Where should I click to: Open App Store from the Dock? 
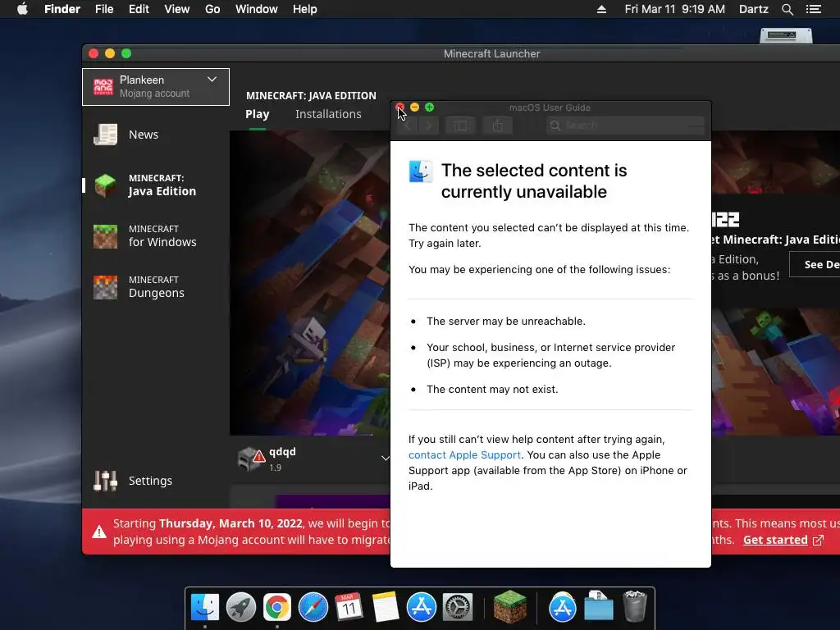[x=421, y=608]
